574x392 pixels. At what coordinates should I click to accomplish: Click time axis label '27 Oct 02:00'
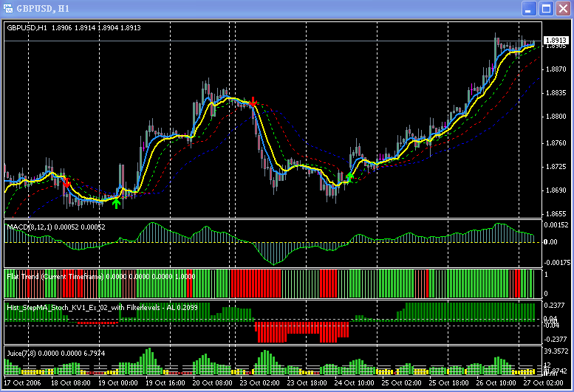pos(543,383)
